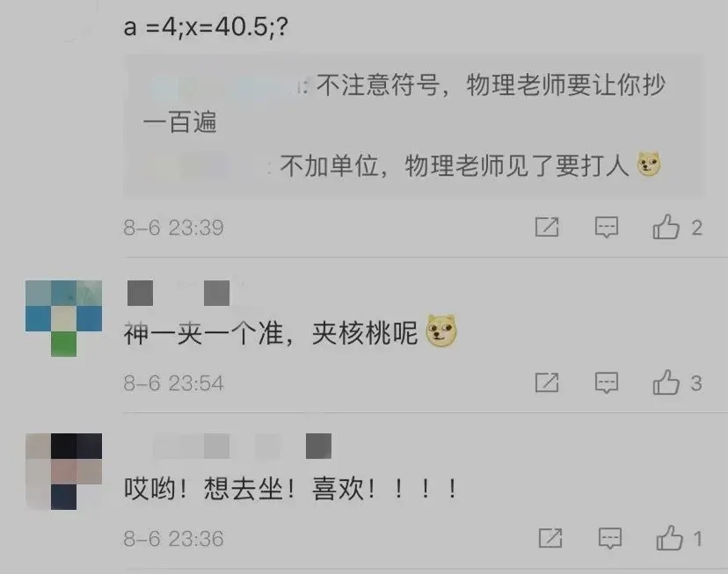Like the 夹核桃呢 comment

666,381
